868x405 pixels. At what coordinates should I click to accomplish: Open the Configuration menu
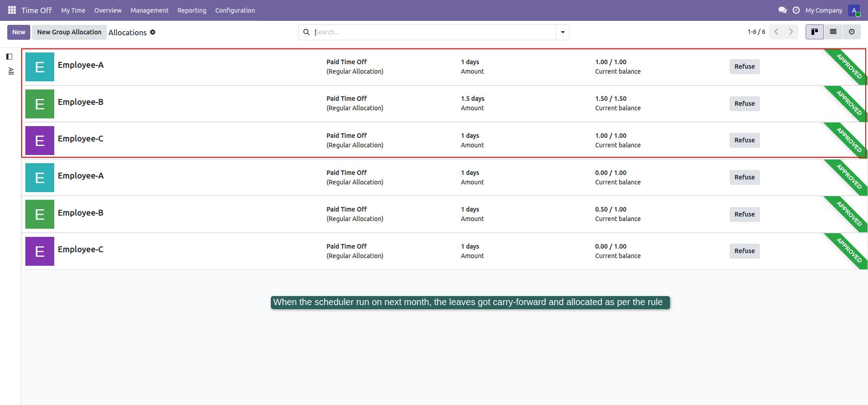[235, 10]
